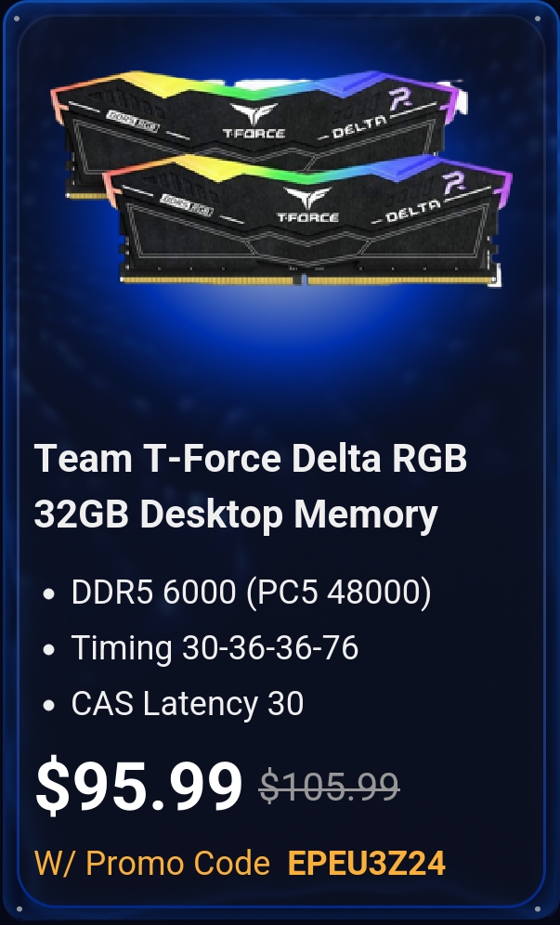Click the top-right corner dot of the card

coord(538,20)
